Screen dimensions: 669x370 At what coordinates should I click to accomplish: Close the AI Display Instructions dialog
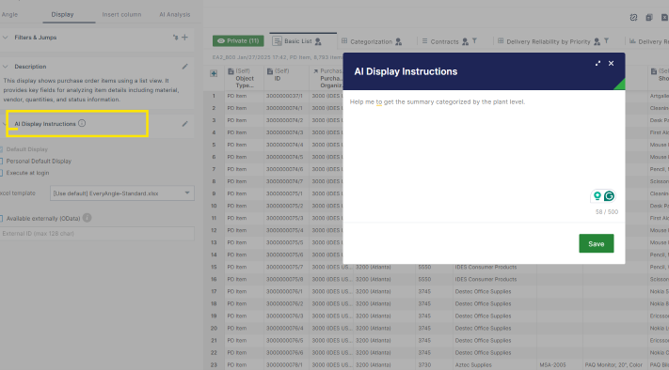(x=611, y=63)
